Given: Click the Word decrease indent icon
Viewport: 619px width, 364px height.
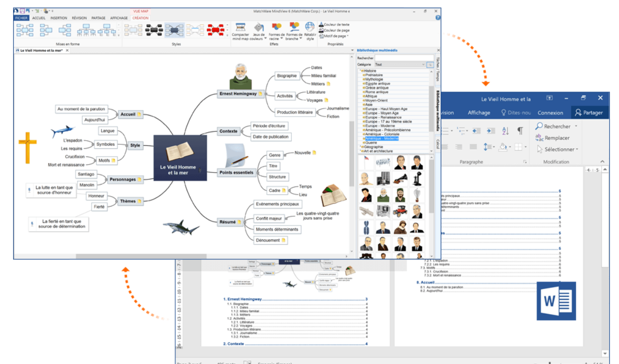Looking at the screenshot, I should (476, 131).
